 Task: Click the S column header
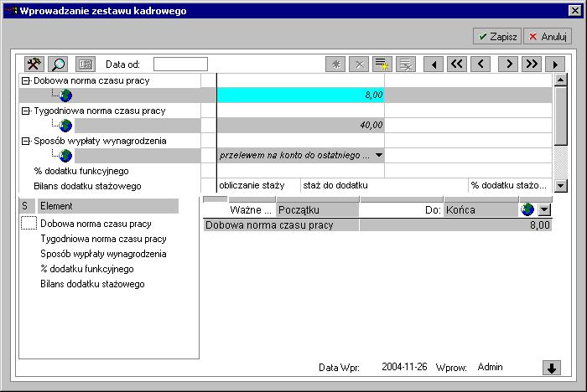(x=27, y=206)
